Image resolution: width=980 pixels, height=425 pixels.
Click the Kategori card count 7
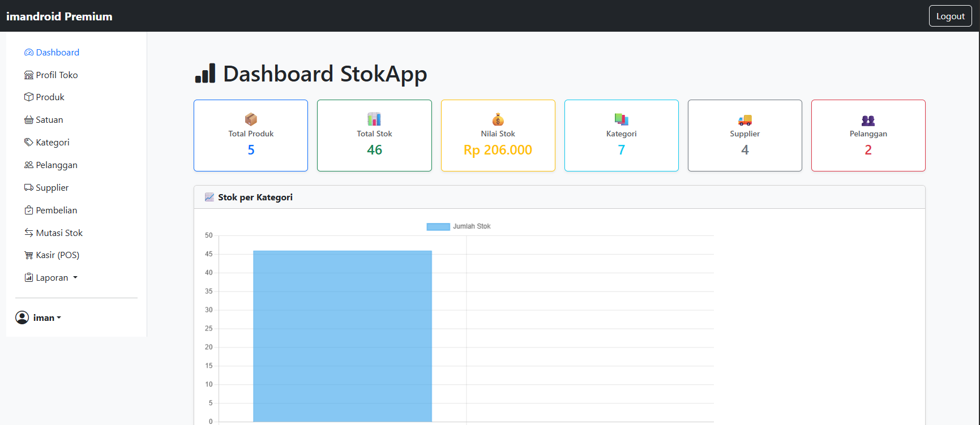pos(622,150)
